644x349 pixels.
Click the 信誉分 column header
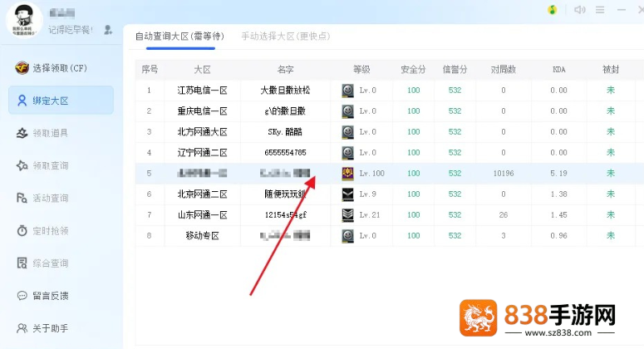point(455,70)
